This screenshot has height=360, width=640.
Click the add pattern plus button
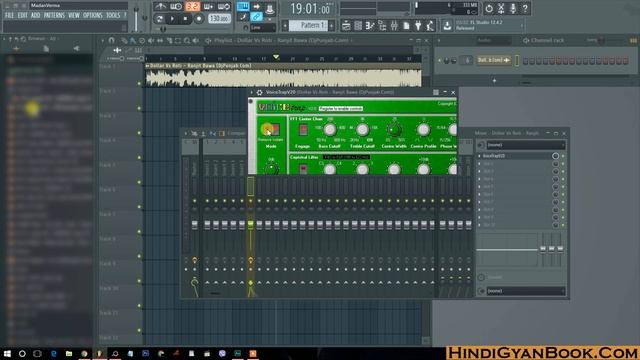click(331, 26)
